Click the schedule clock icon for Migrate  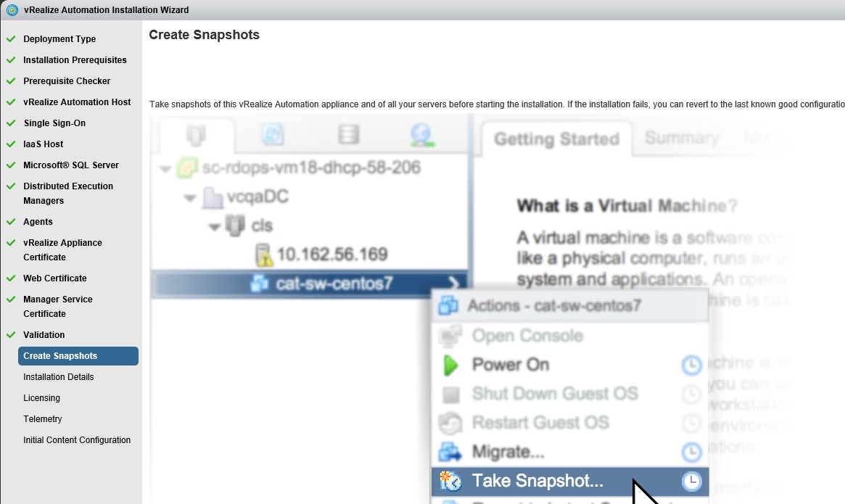coord(691,453)
